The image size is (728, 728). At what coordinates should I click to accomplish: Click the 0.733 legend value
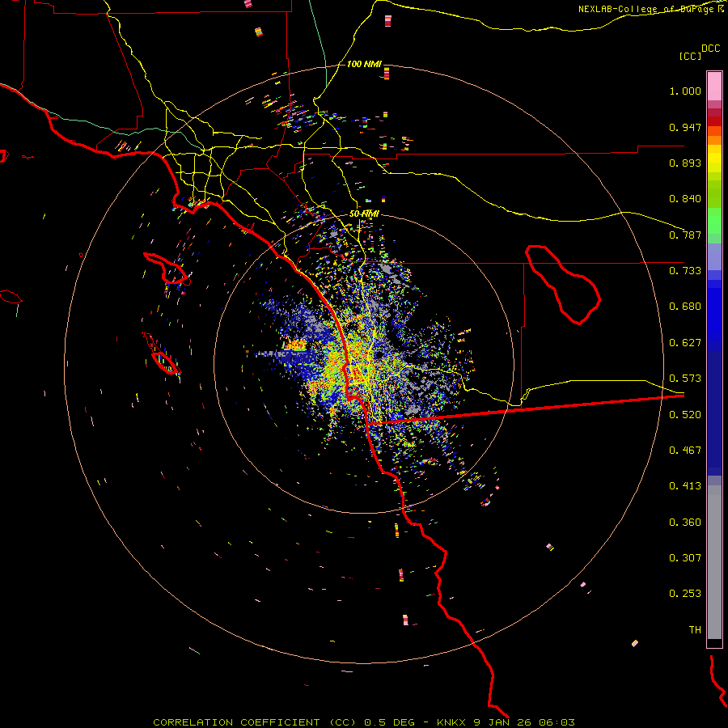[x=685, y=271]
